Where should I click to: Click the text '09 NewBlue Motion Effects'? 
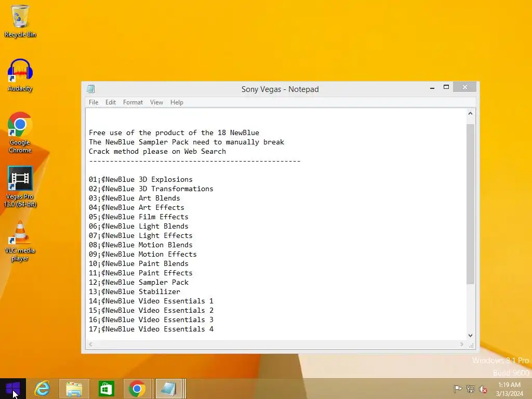click(x=142, y=254)
